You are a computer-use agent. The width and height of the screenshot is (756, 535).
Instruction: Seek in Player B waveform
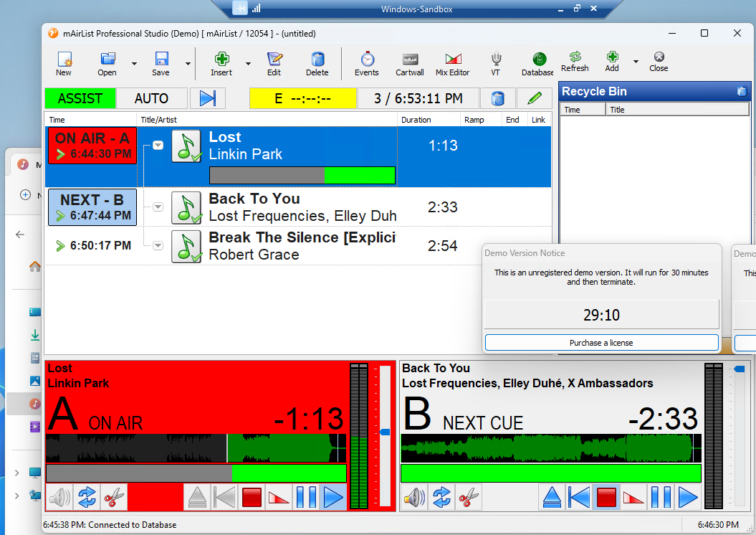point(551,448)
